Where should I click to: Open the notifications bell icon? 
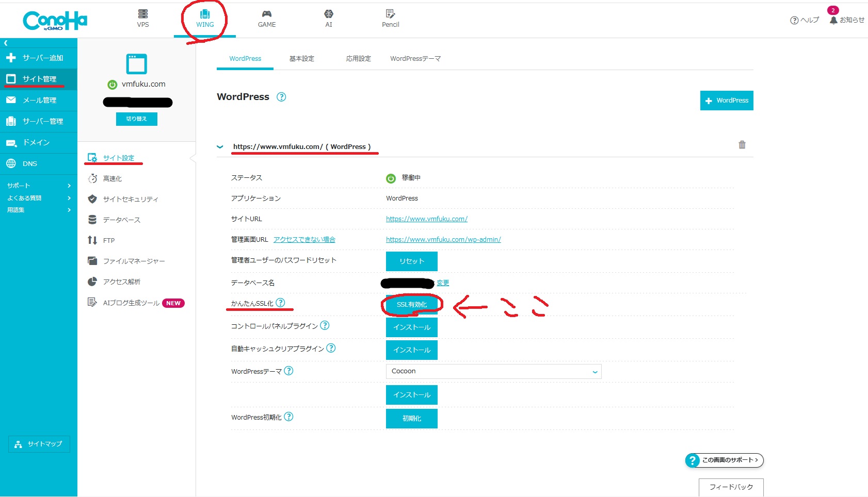pos(833,20)
